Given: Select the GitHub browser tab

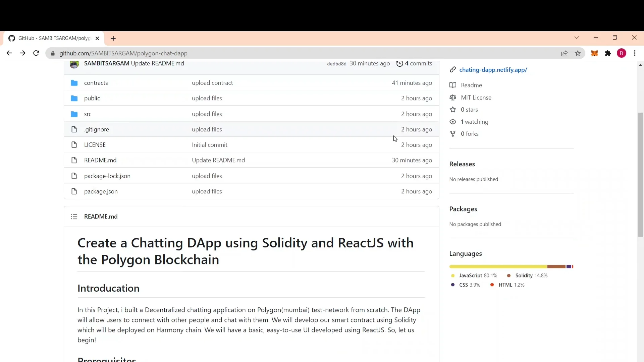Looking at the screenshot, I should click(x=50, y=38).
